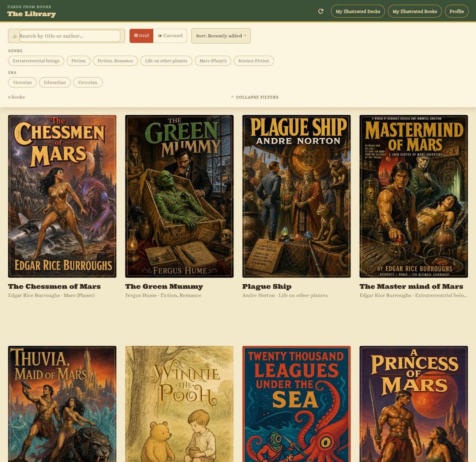
Task: Open the Plague Ship title link
Action: click(267, 287)
